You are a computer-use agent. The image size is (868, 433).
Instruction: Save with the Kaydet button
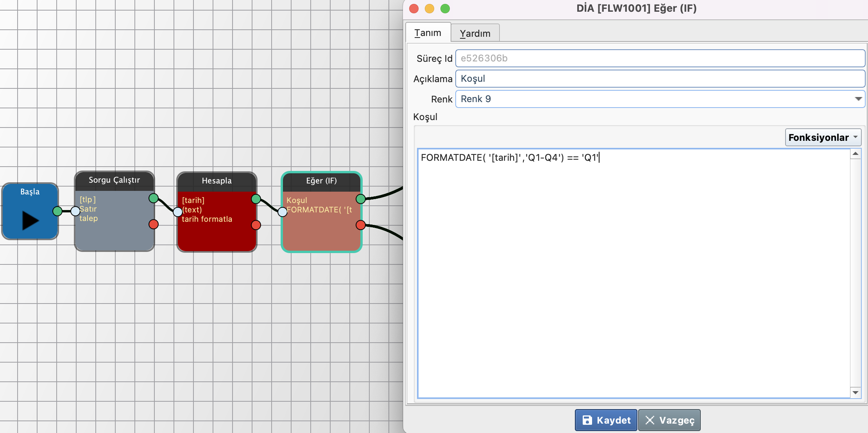click(x=606, y=420)
